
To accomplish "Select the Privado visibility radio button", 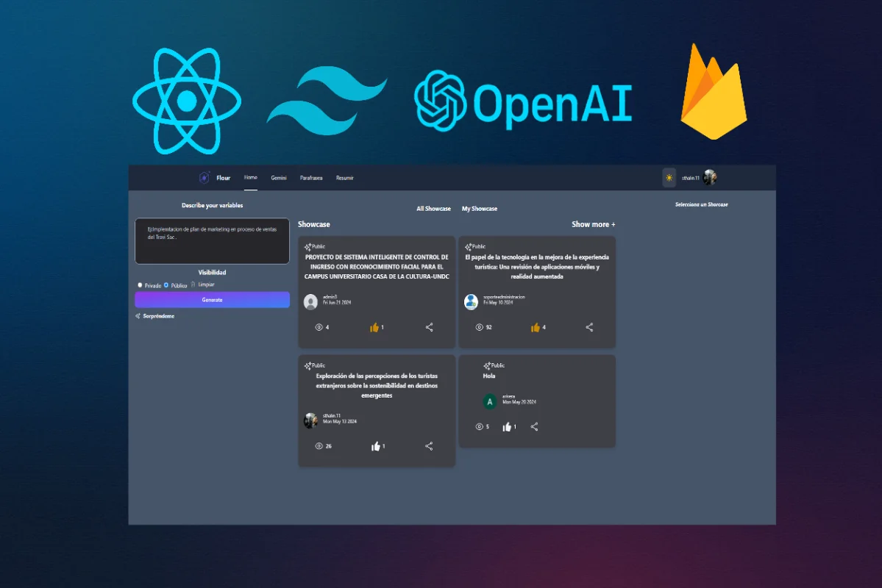I will coord(140,285).
